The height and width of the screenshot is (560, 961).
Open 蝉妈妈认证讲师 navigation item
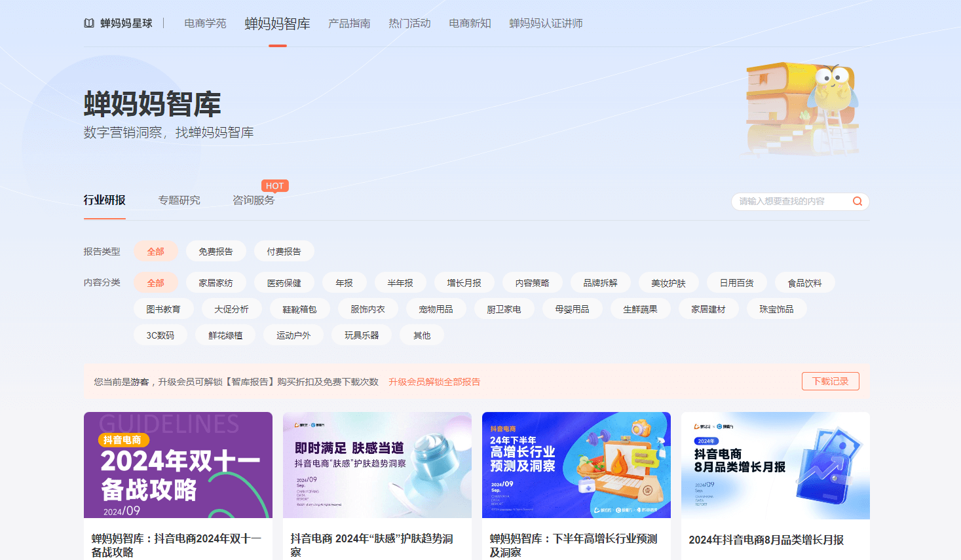[x=546, y=24]
